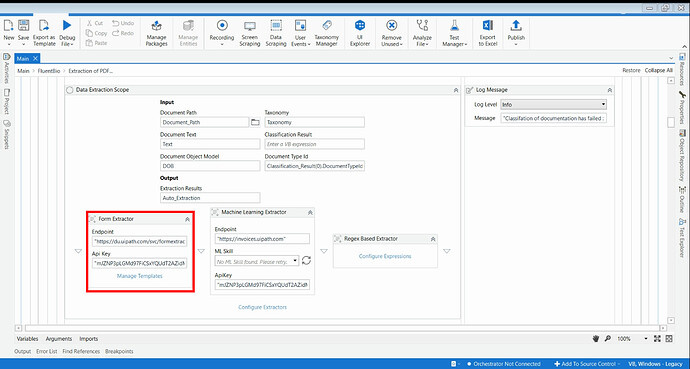Screen dimensions: 690x369
Task: Click Remove Unused
Action: (392, 33)
